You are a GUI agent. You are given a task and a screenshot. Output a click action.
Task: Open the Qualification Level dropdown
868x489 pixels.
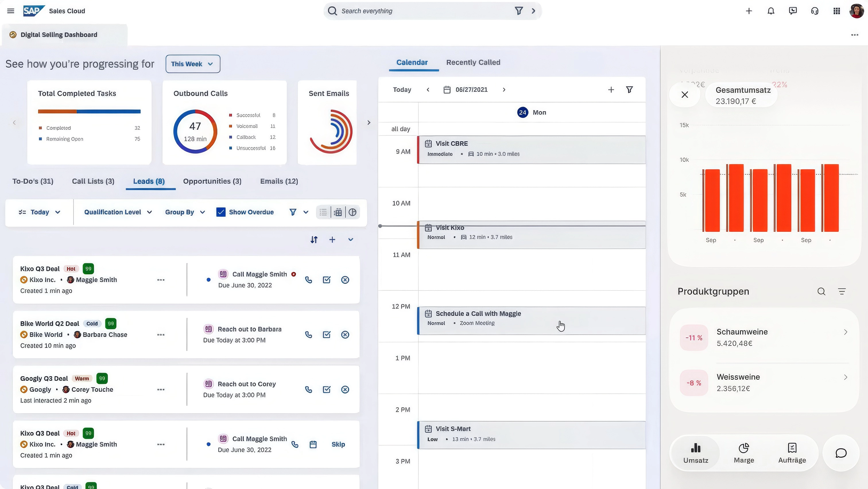(x=118, y=212)
